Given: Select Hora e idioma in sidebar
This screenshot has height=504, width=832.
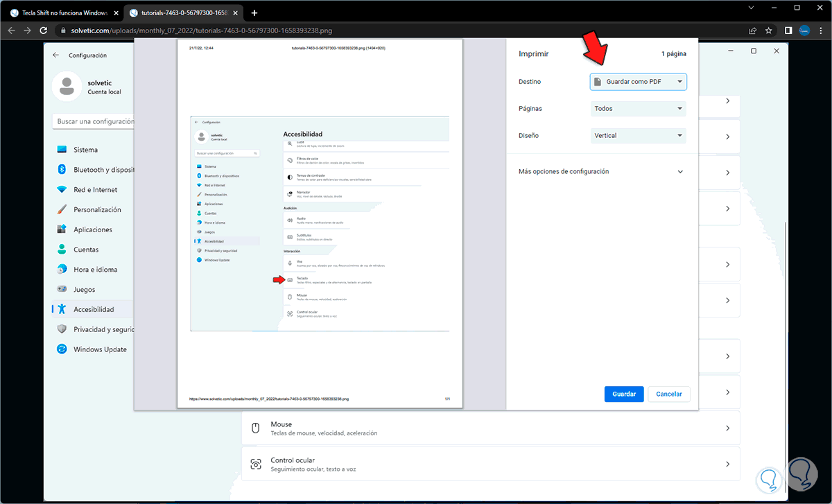Looking at the screenshot, I should click(93, 270).
